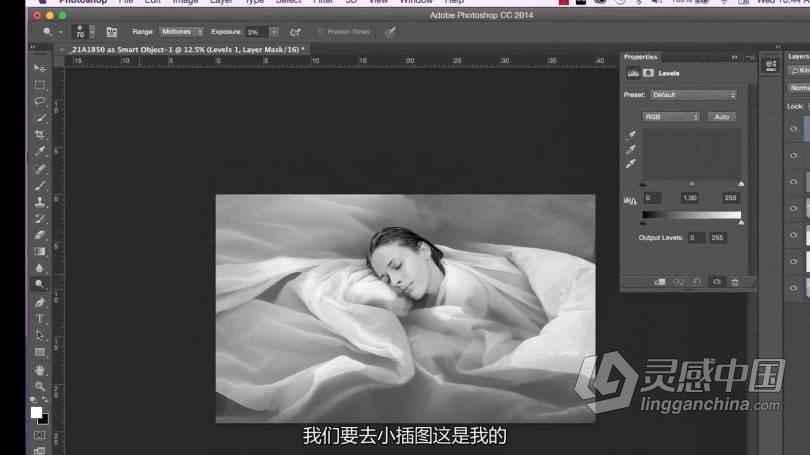
Task: Open the Range dropdown set to Midtones
Action: [181, 32]
